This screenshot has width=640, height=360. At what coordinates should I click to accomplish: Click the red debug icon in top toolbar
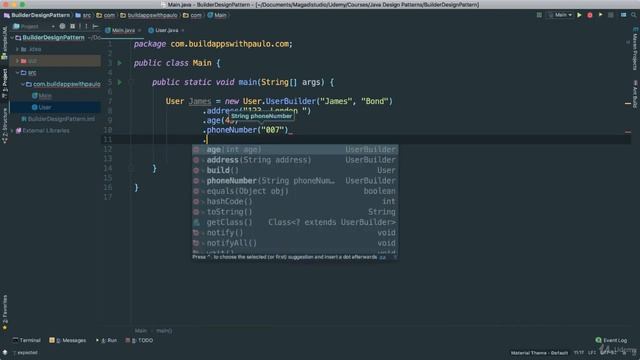(590, 15)
